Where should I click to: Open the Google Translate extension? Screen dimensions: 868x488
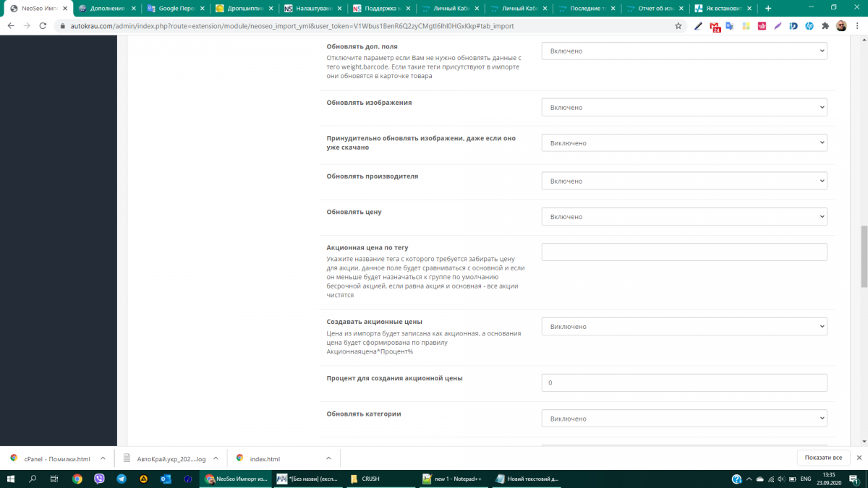pos(731,25)
